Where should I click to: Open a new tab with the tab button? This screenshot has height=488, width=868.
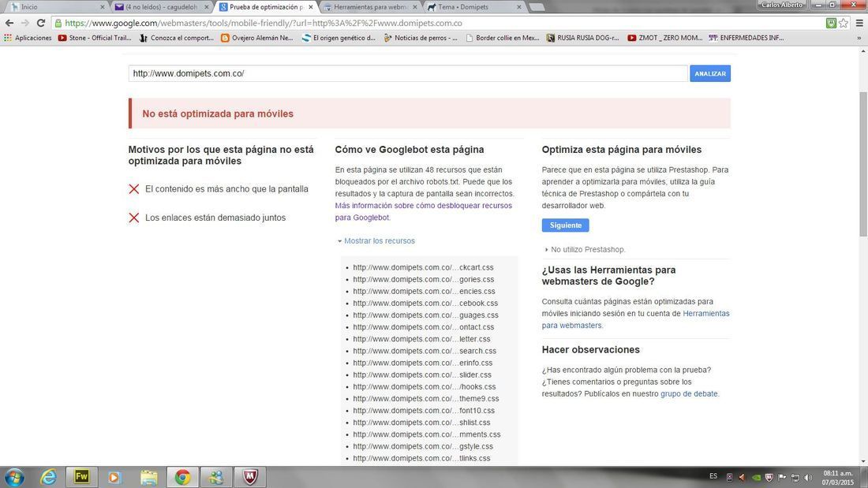click(x=537, y=7)
